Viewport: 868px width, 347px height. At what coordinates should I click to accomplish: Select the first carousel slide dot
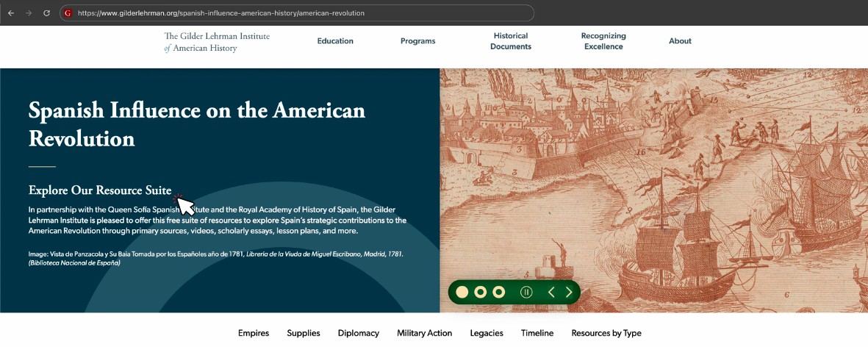click(462, 292)
